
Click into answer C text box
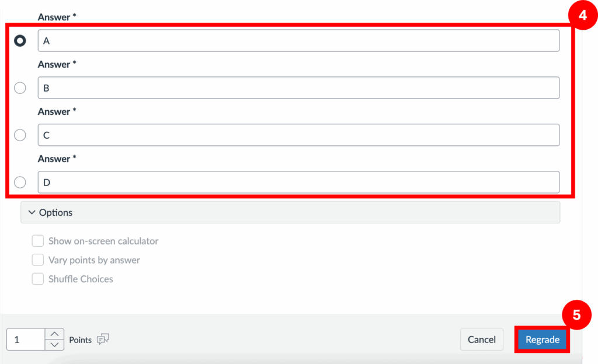click(298, 135)
